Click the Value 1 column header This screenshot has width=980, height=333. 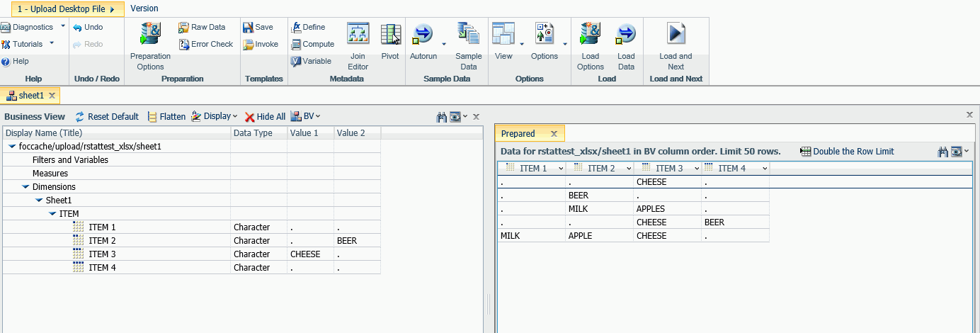click(x=311, y=132)
